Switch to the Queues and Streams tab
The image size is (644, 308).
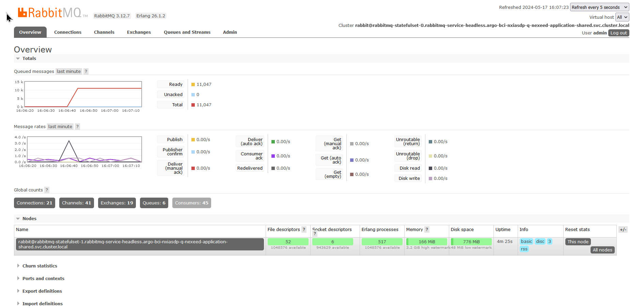click(187, 32)
